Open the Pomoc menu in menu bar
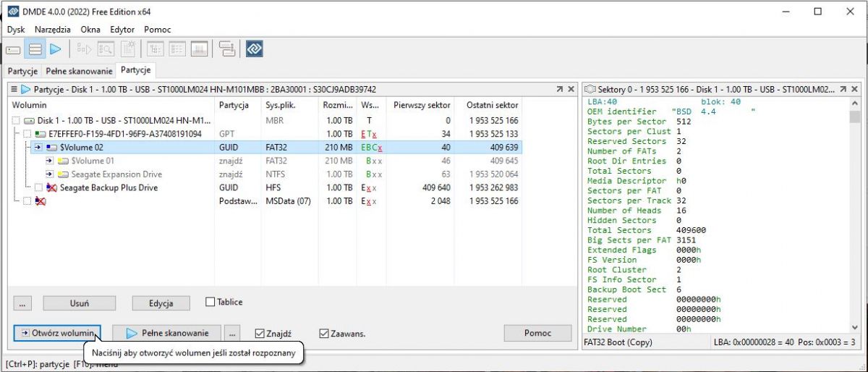Screen dimensions: 868x372 (158, 30)
